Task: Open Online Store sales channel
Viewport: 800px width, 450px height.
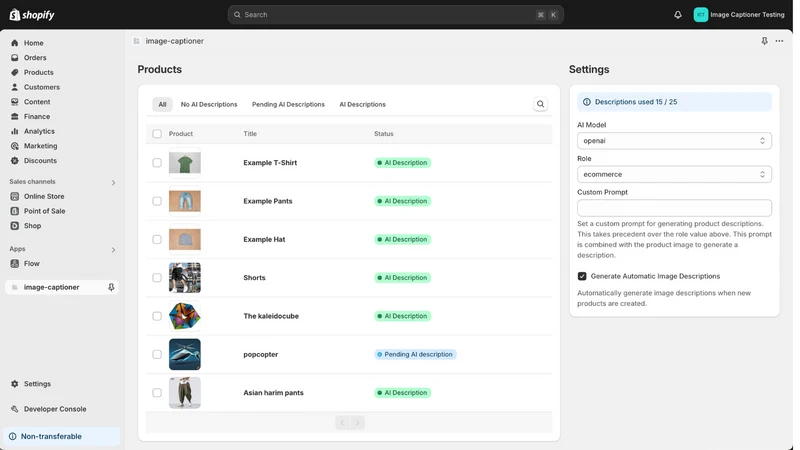Action: pos(44,196)
